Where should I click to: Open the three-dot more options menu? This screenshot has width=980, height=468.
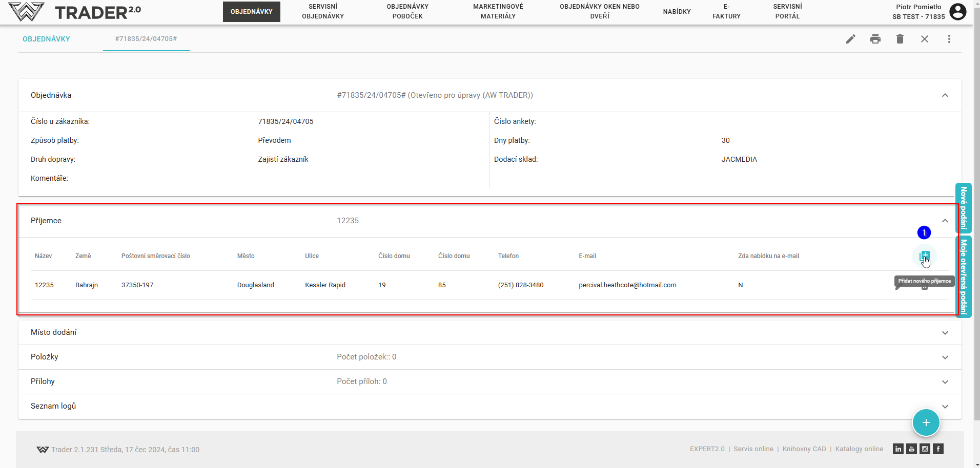(949, 39)
